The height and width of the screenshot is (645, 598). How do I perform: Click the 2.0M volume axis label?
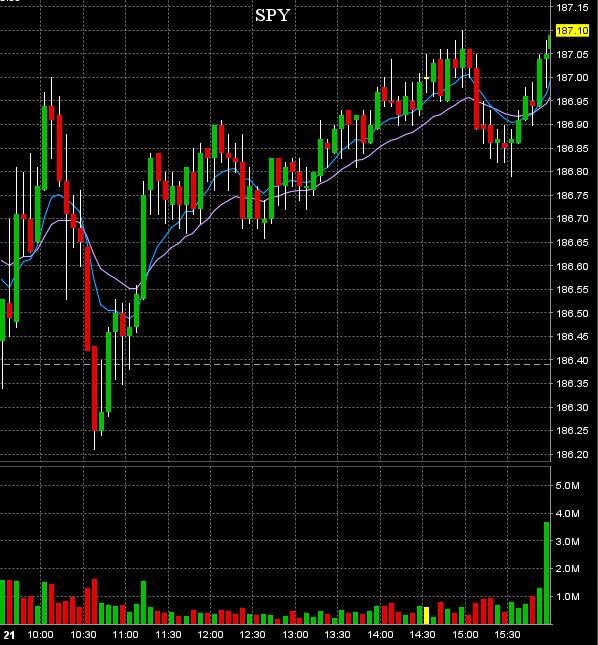click(x=567, y=569)
